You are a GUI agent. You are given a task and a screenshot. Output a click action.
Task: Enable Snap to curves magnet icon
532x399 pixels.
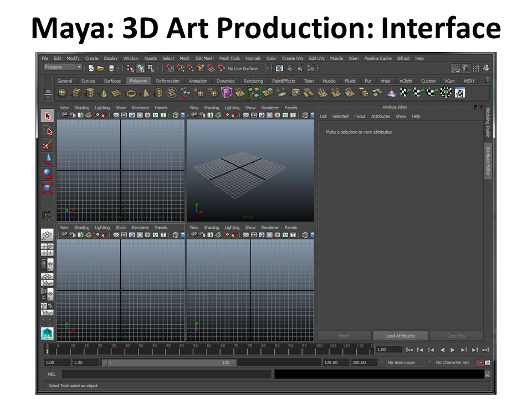(180, 69)
